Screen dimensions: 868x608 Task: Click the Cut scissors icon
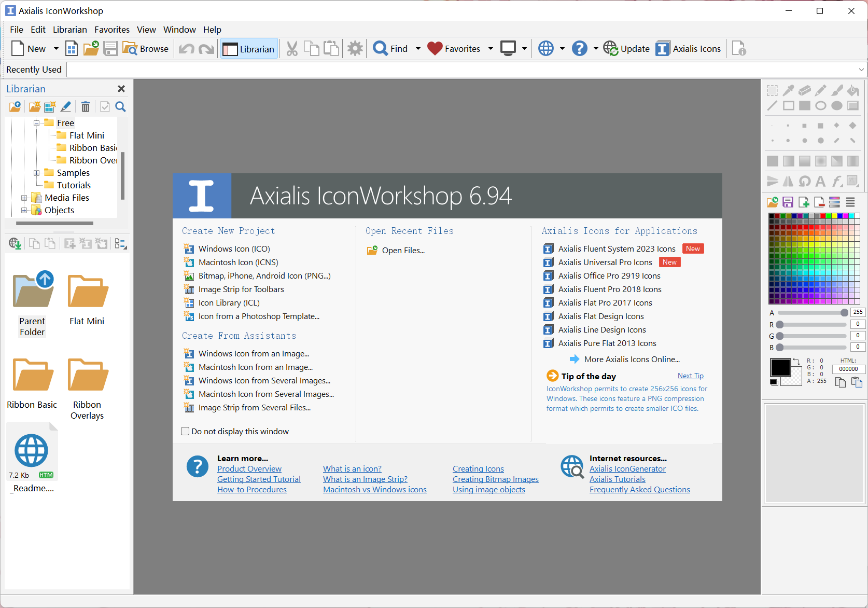292,49
